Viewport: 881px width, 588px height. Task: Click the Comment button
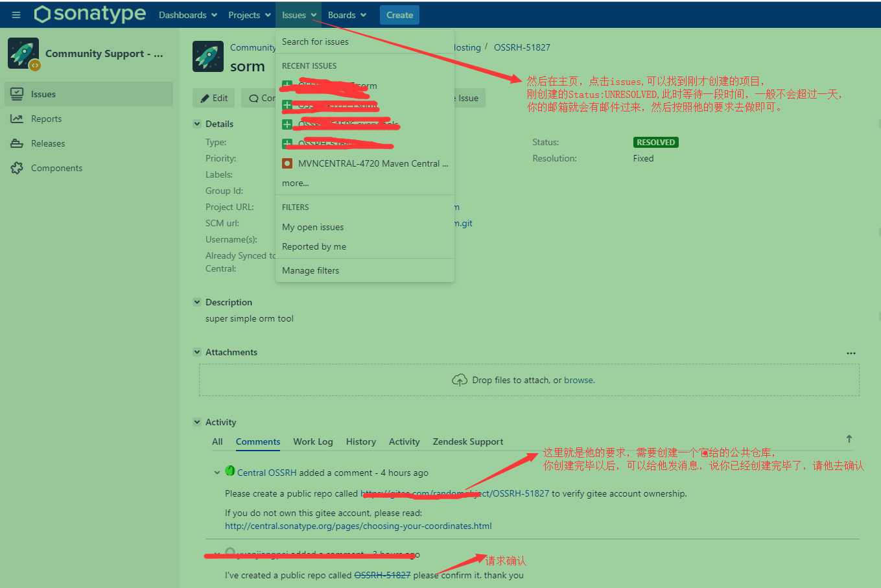tap(259, 98)
